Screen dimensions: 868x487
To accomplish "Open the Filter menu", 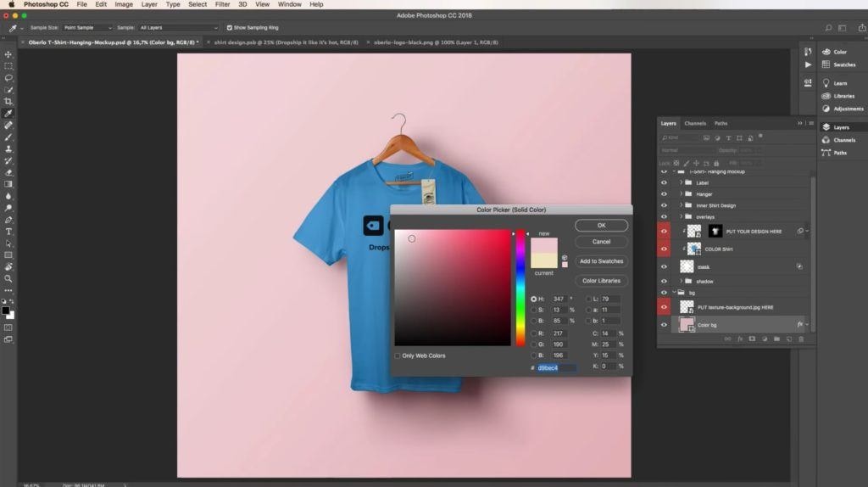I will click(x=222, y=4).
